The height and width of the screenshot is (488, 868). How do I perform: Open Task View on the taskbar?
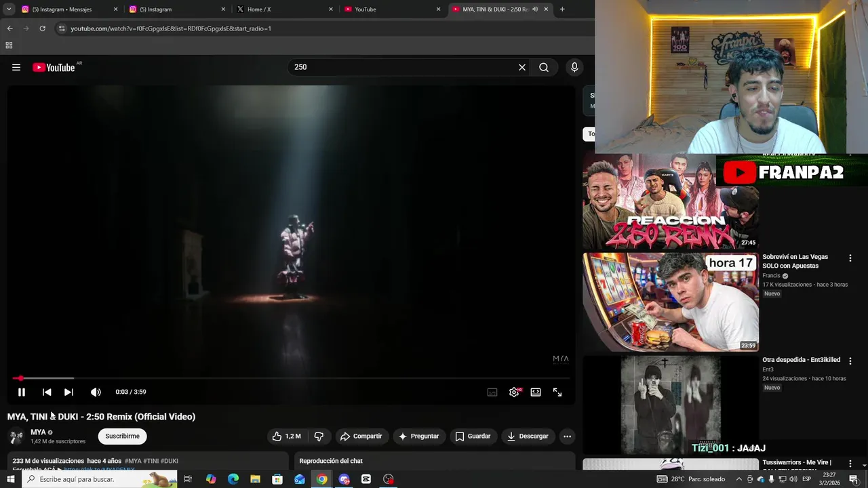188,479
